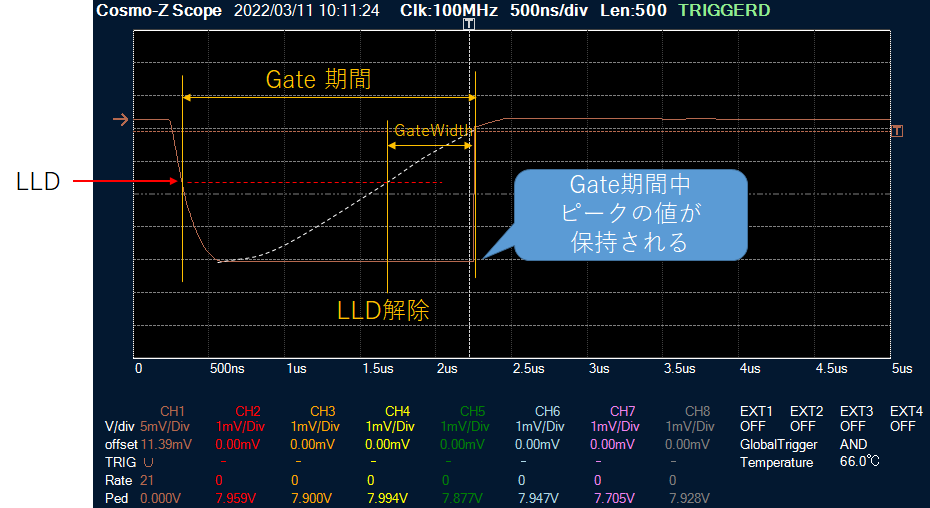Toggle the EXT3 OFF setting

point(855,426)
